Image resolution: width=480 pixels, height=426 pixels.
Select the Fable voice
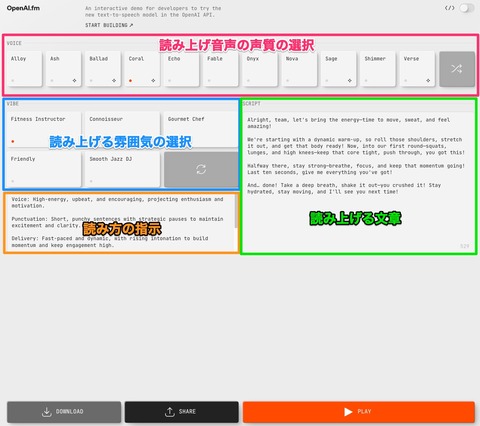[221, 69]
